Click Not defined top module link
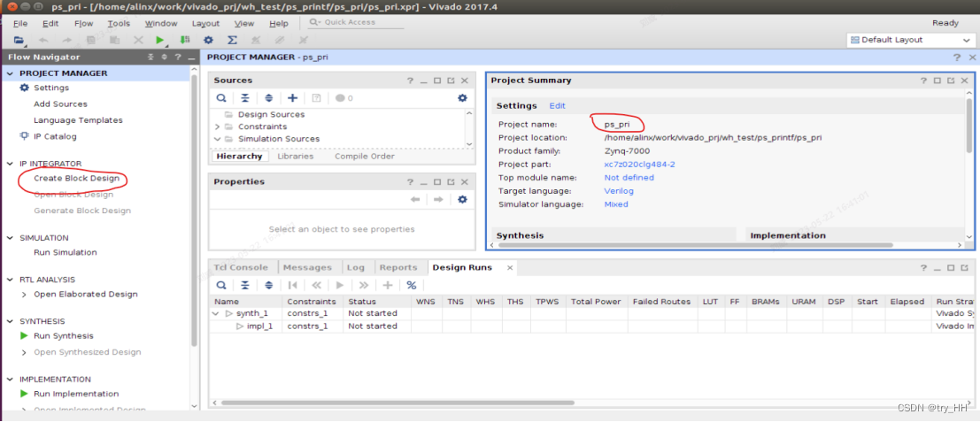This screenshot has height=422, width=980. (x=629, y=177)
